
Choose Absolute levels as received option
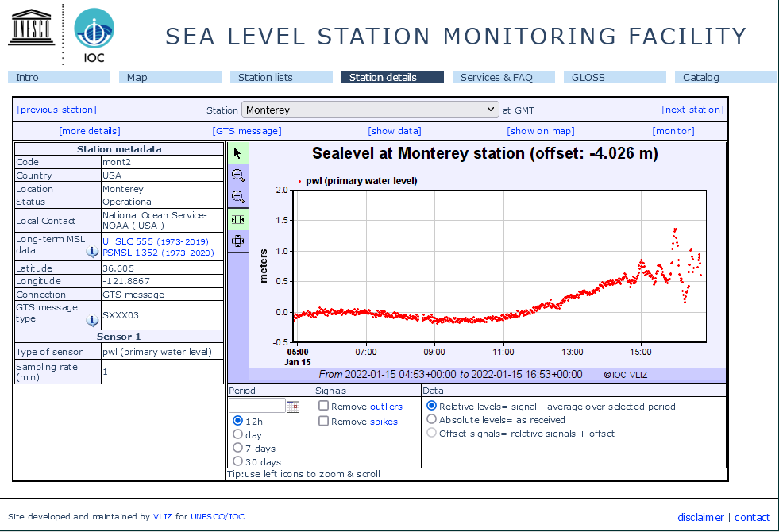[x=432, y=419]
